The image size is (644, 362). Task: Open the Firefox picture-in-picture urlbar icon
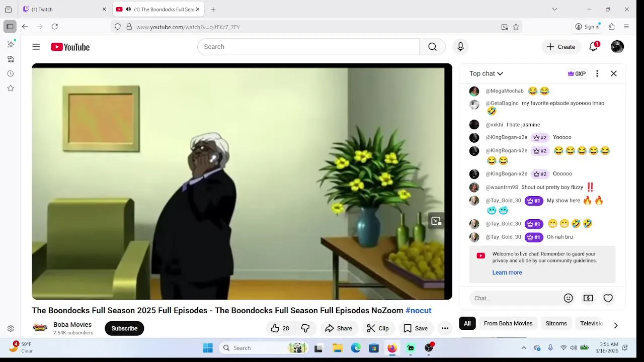(505, 27)
